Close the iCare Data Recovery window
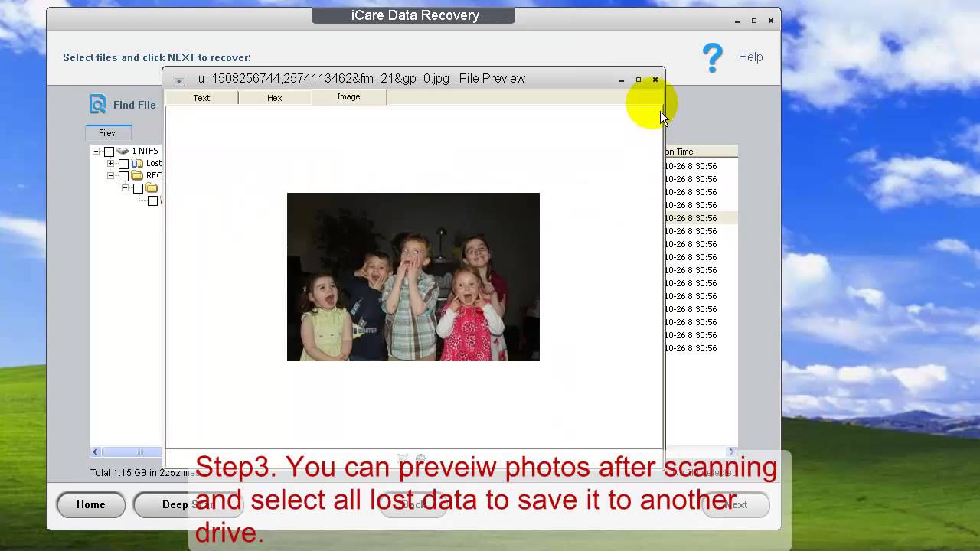This screenshot has width=980, height=551. [771, 21]
